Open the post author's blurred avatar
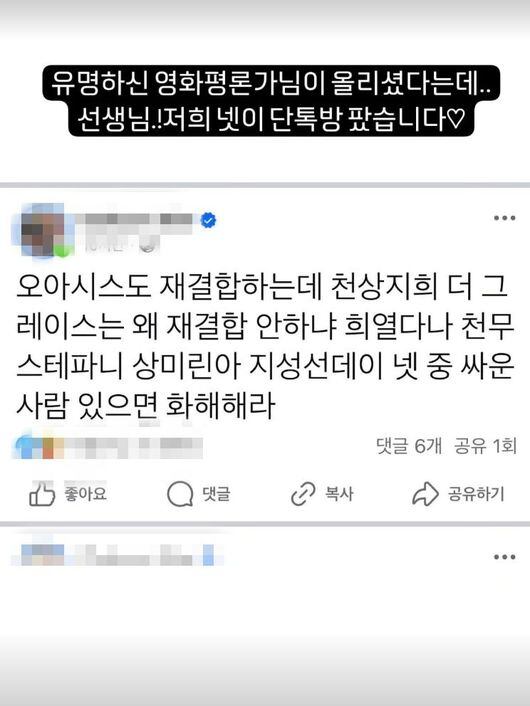The image size is (530, 706). click(43, 232)
